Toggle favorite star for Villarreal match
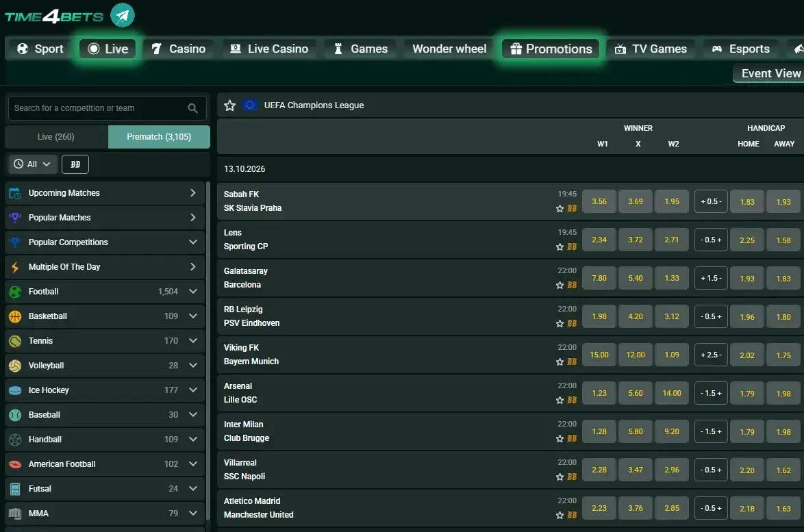Screen dimensions: 804x532 point(560,477)
